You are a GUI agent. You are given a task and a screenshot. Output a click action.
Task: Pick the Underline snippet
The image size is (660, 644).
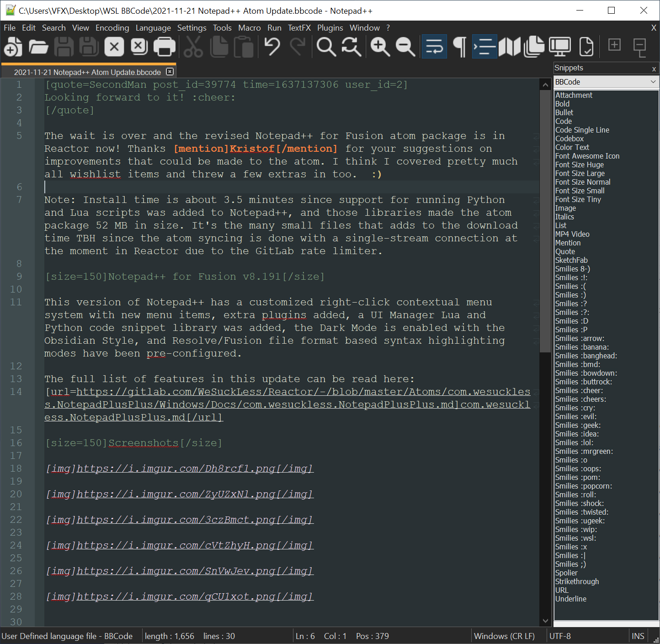coord(571,599)
